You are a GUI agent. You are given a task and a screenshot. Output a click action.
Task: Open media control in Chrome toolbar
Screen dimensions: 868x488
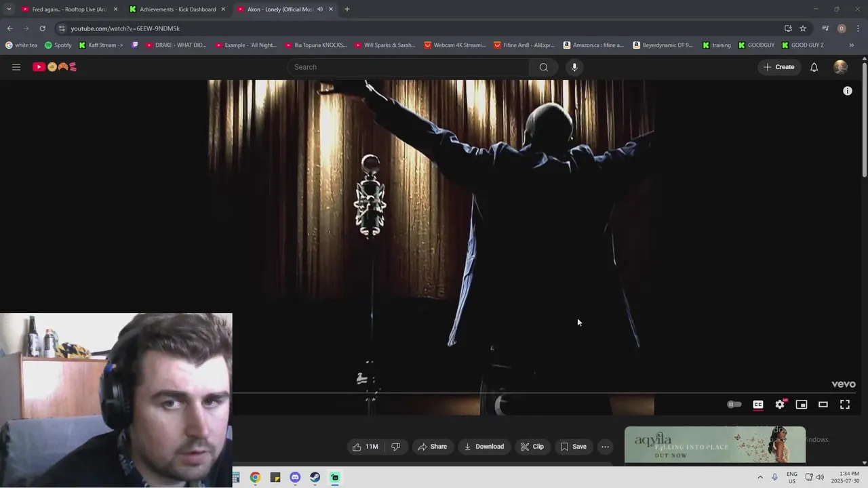point(825,28)
